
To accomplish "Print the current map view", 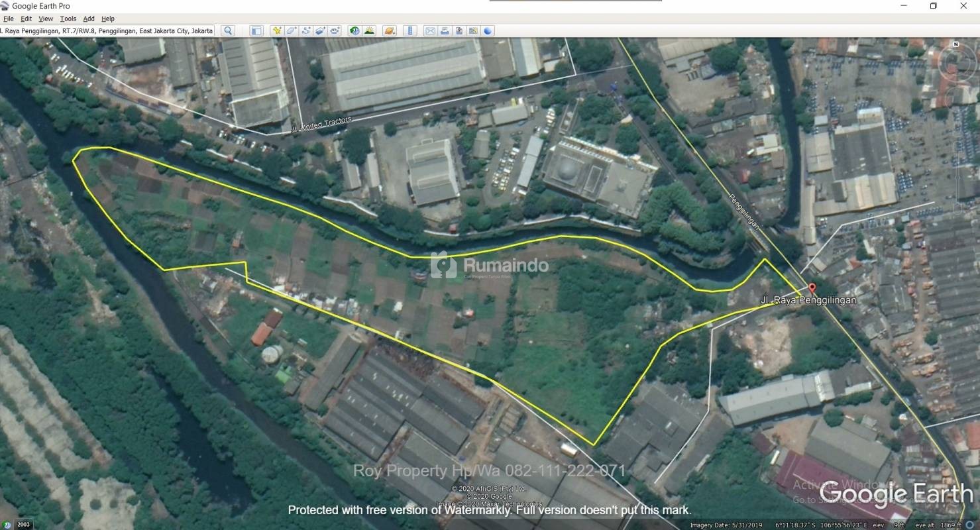I will click(445, 30).
